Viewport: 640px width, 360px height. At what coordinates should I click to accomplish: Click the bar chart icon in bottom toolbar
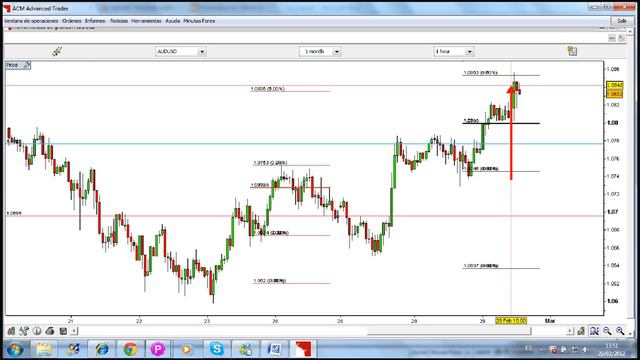tap(11, 331)
